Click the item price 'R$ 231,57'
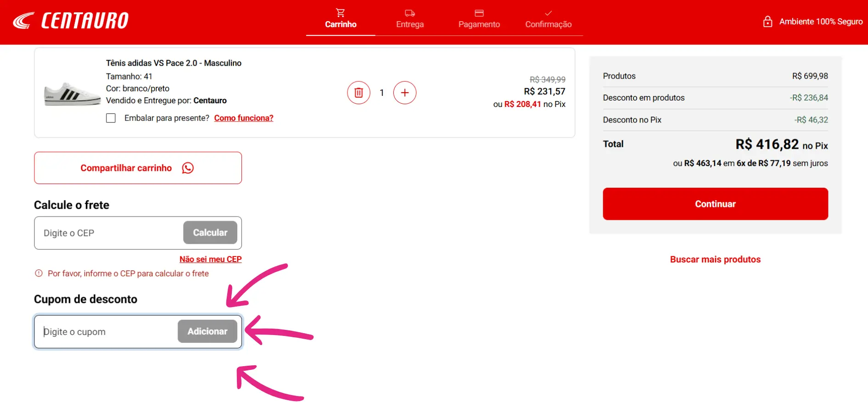This screenshot has width=868, height=402. tap(545, 91)
